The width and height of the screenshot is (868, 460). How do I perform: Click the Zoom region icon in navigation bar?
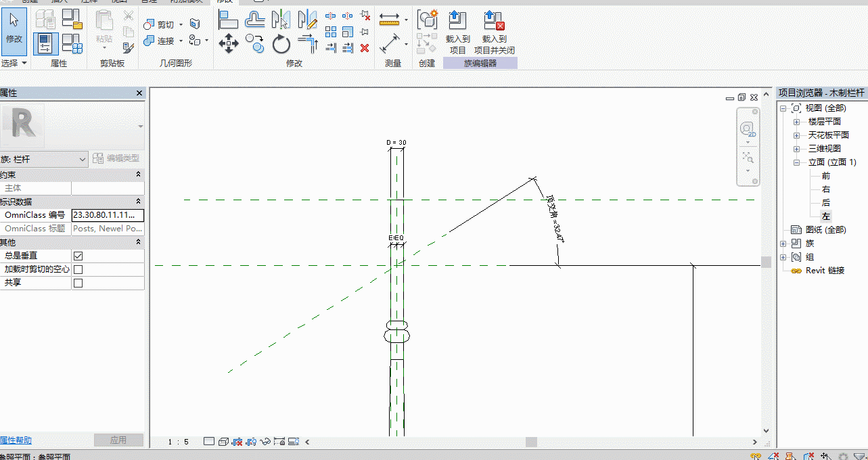[748, 157]
